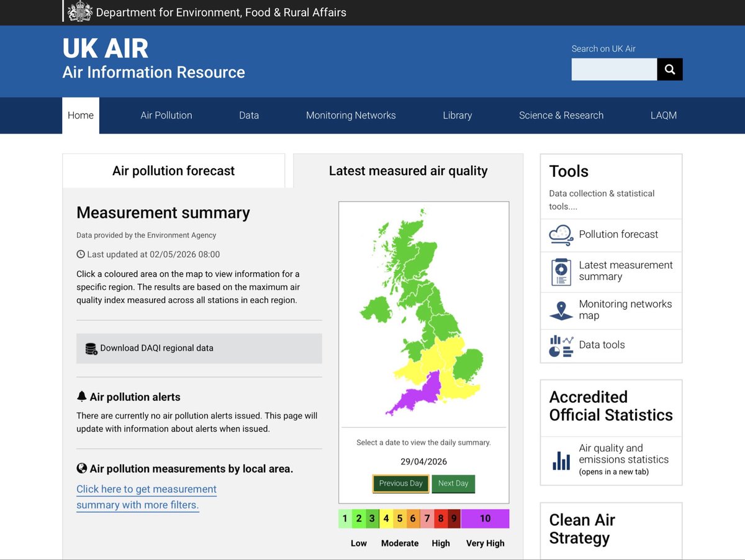Click index 1 swatch in the legend
745x560 pixels.
pyautogui.click(x=345, y=519)
